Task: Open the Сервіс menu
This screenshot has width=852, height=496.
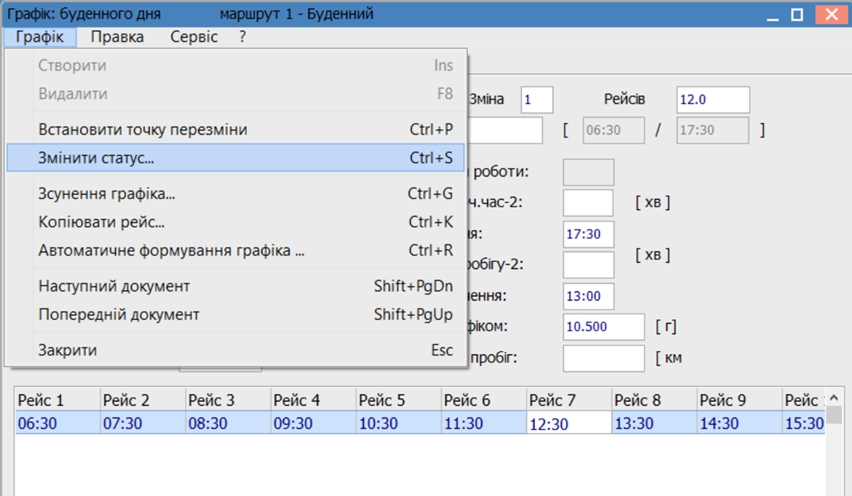Action: coord(193,37)
